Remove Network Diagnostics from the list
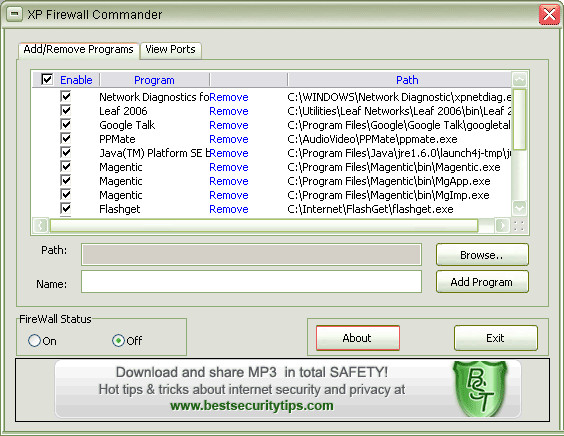Viewport: 564px width, 436px height. click(x=229, y=97)
